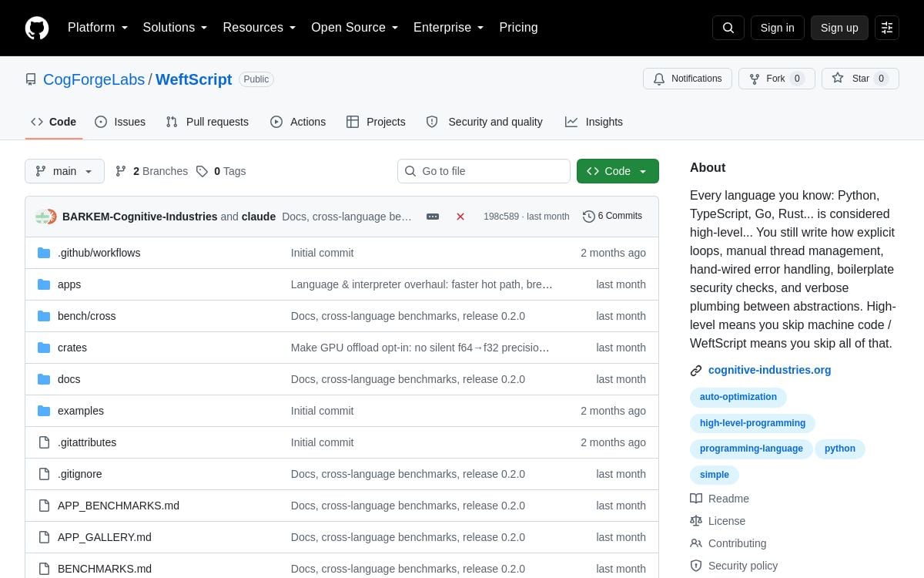Screen dimensions: 924x578
Task: Click the .gitignore file icon
Action: tap(44, 474)
